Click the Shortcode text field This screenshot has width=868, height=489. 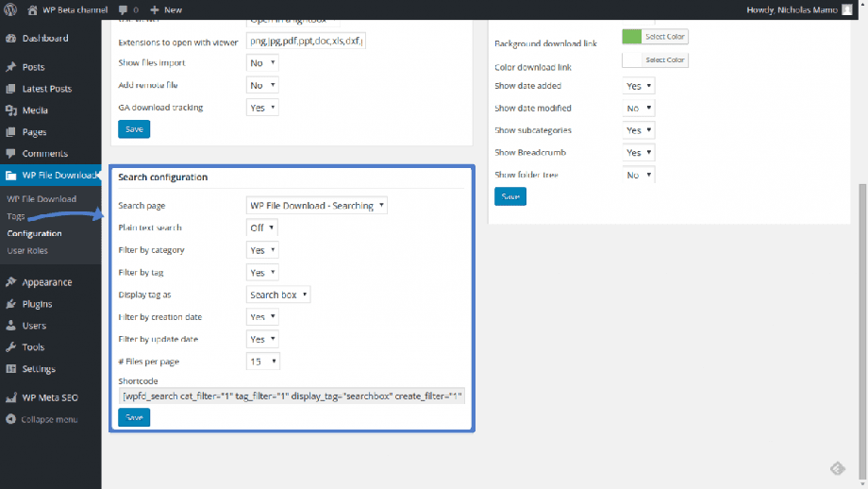tap(292, 396)
